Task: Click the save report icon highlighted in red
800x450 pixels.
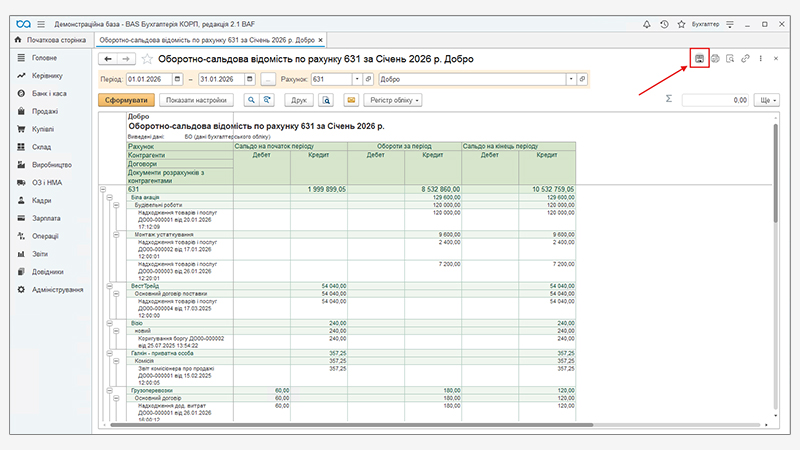Action: coord(699,59)
